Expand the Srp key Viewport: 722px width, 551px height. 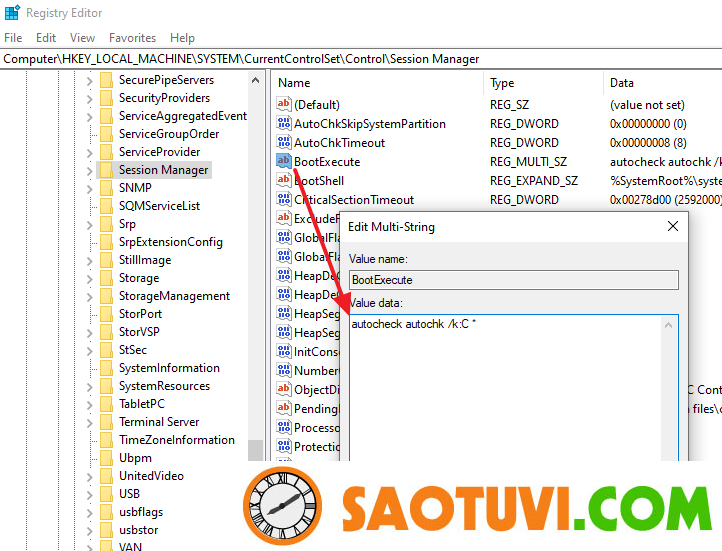[89, 224]
